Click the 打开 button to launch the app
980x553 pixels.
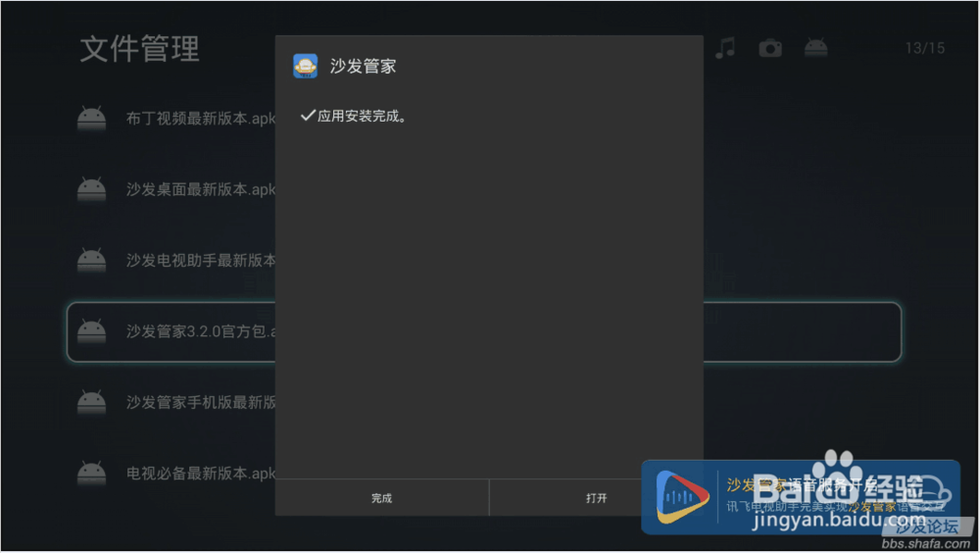click(x=596, y=498)
